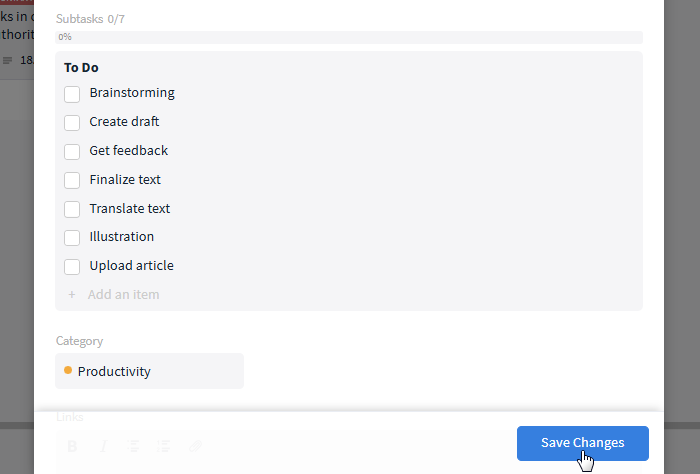Save changes to the task
The width and height of the screenshot is (700, 474).
tap(583, 443)
